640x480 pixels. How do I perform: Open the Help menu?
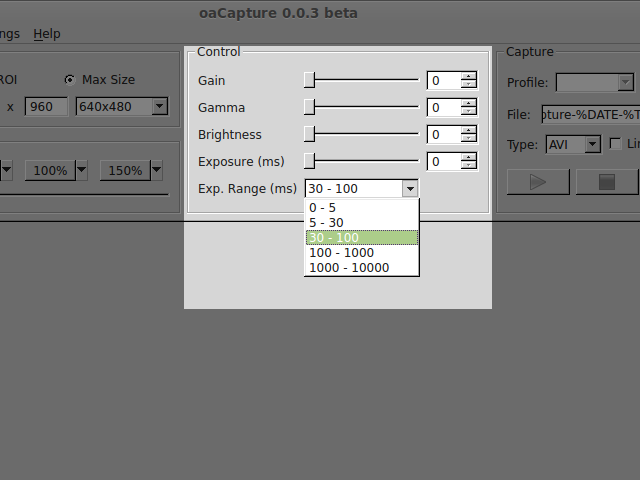pyautogui.click(x=47, y=34)
